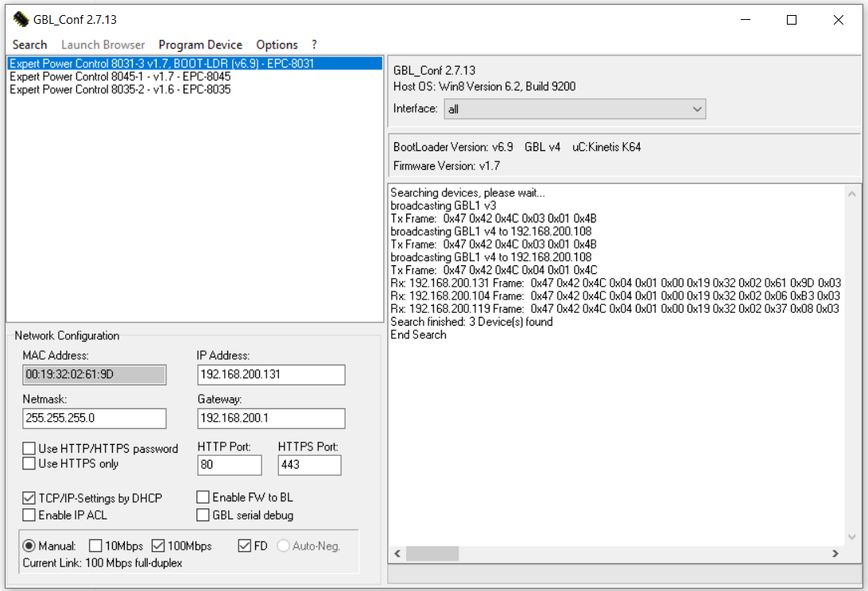
Task: Select the Manual link speed radio button
Action: tap(29, 546)
